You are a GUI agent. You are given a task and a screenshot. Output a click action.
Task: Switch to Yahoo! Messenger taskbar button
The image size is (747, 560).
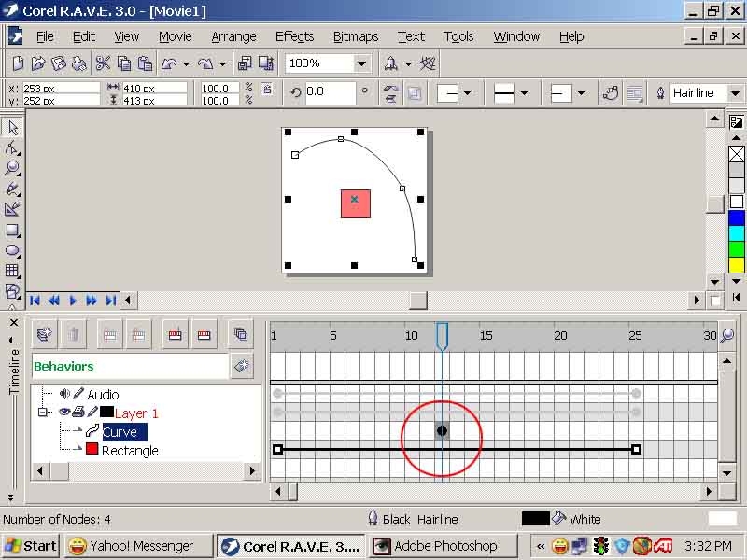tap(137, 546)
